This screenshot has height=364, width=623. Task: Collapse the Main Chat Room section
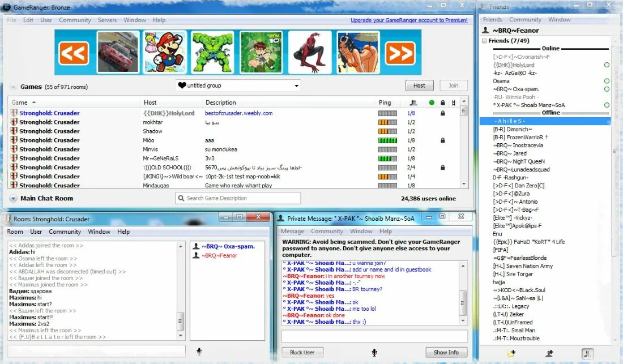[x=13, y=199]
